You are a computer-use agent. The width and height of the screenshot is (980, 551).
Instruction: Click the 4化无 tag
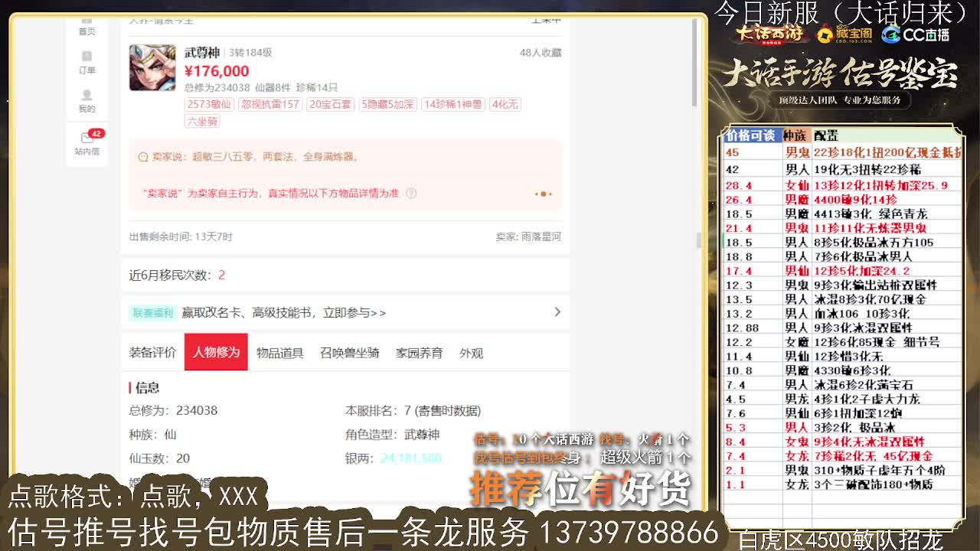pos(505,104)
